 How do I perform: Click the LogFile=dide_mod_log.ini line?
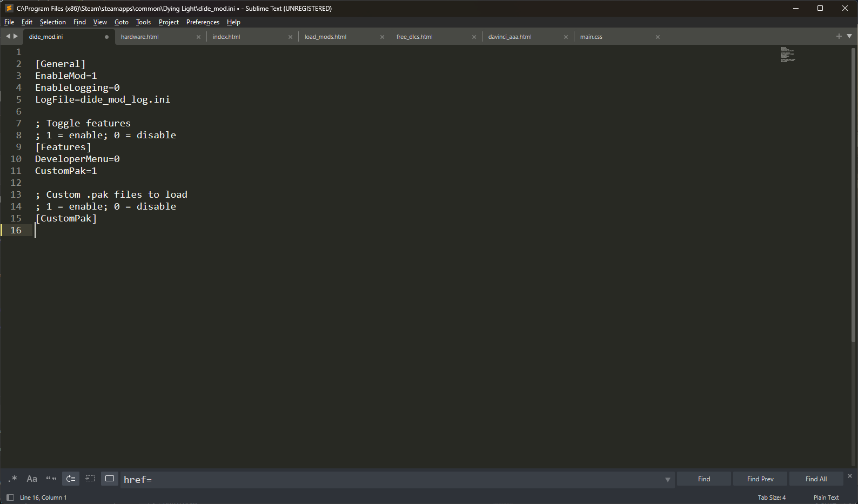pyautogui.click(x=103, y=99)
